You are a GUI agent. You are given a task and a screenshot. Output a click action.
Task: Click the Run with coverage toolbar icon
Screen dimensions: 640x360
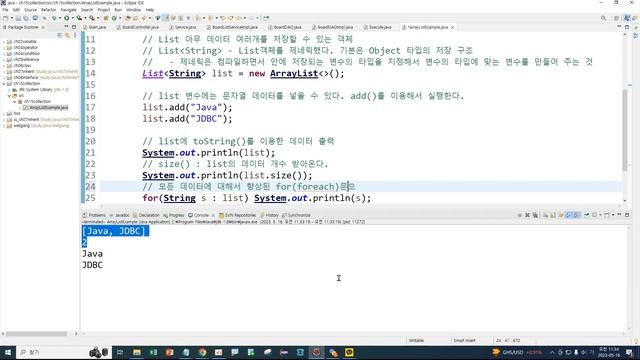coord(79,18)
